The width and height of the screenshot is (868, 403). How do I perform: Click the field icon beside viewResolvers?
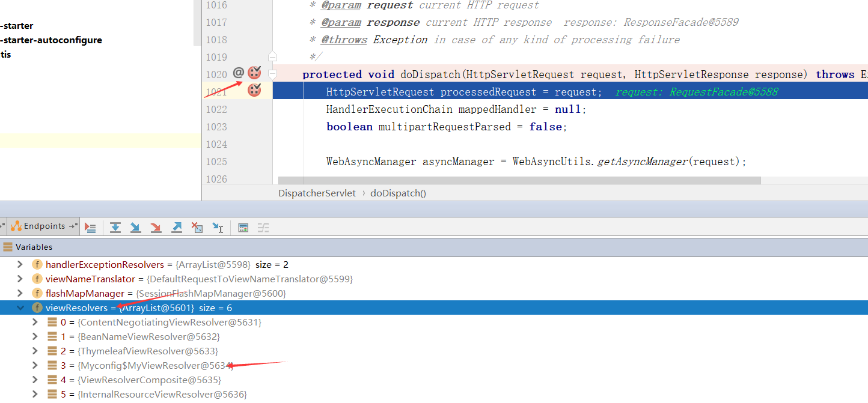pos(37,308)
